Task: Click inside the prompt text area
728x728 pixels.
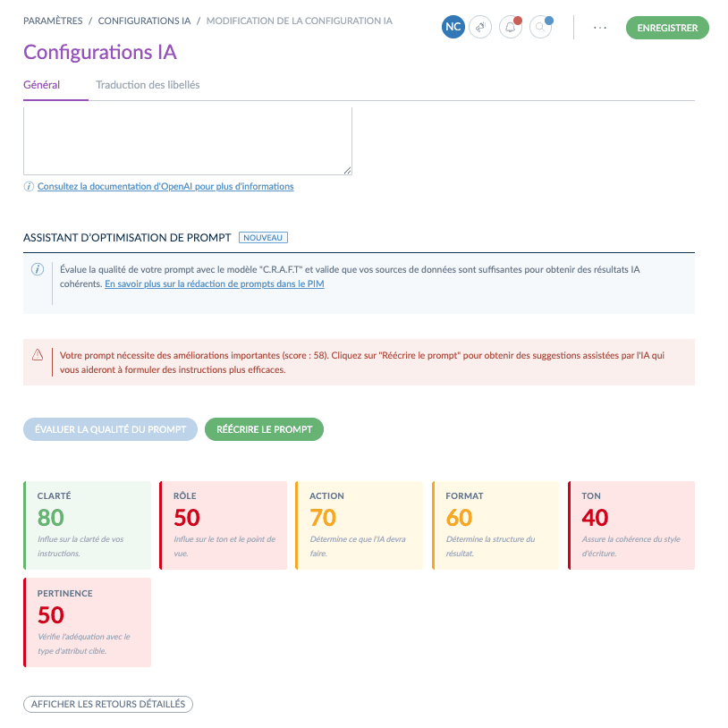Action: point(188,140)
